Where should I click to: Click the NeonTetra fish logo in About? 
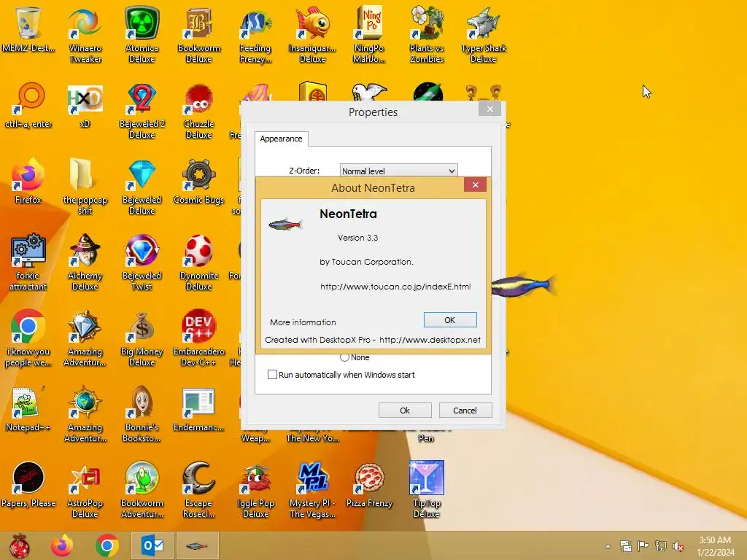coord(285,223)
